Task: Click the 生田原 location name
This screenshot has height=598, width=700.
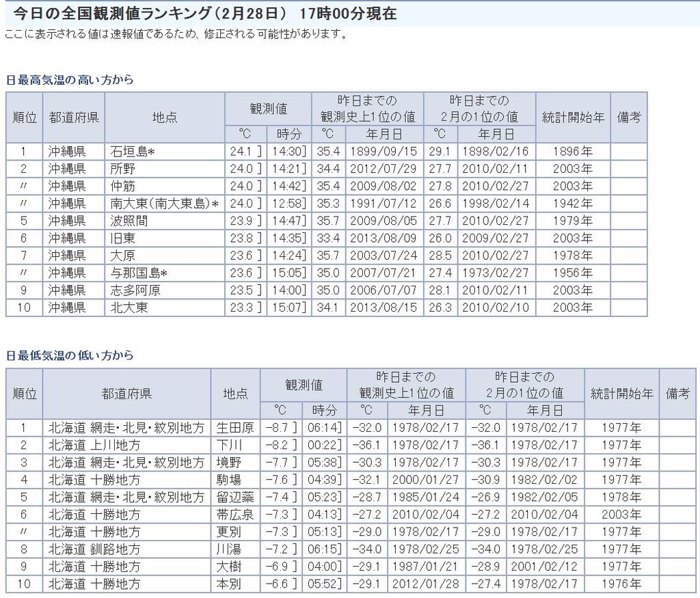Action: pyautogui.click(x=234, y=428)
